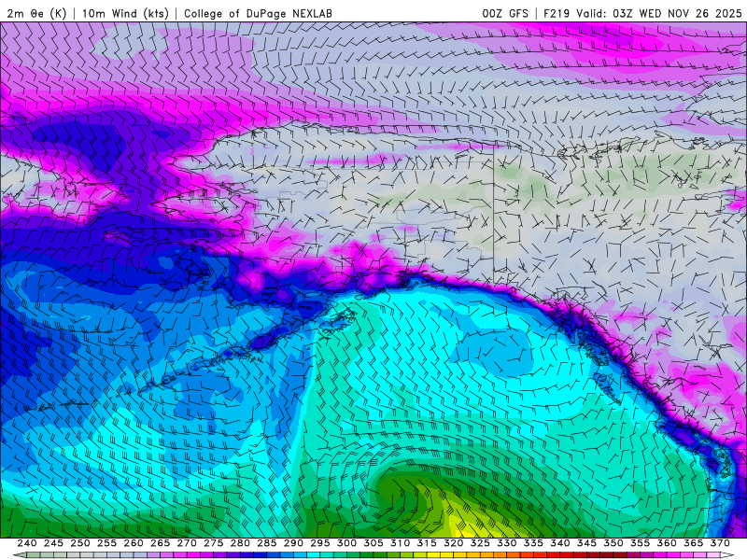
Task: Click the 280 value on the color scale
Action: click(240, 543)
